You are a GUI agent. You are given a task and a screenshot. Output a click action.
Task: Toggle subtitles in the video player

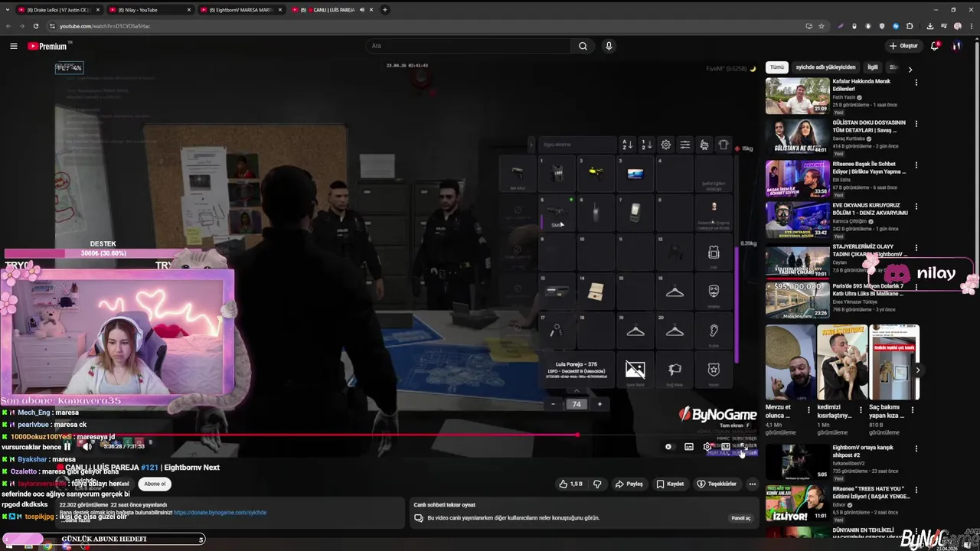click(689, 447)
